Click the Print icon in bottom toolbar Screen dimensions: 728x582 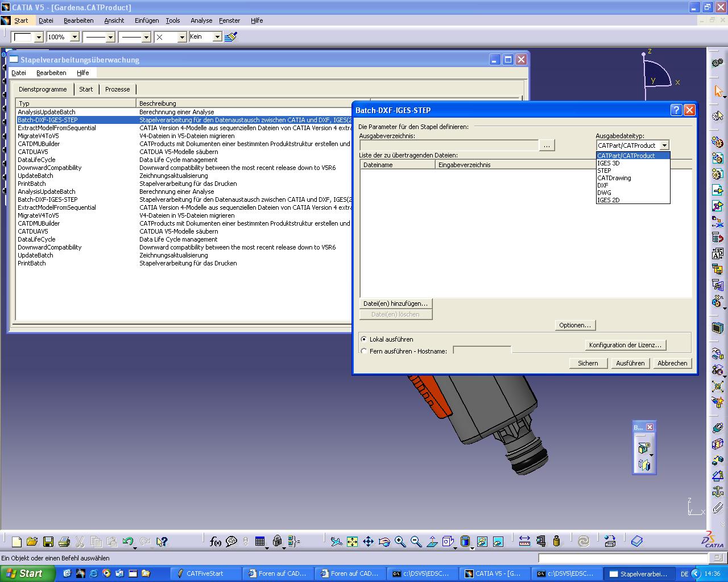tap(64, 542)
